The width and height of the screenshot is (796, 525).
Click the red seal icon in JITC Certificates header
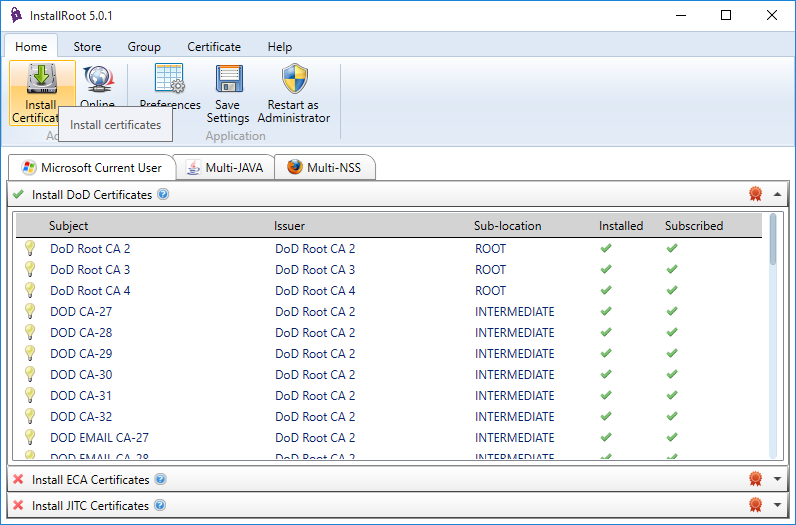click(755, 504)
